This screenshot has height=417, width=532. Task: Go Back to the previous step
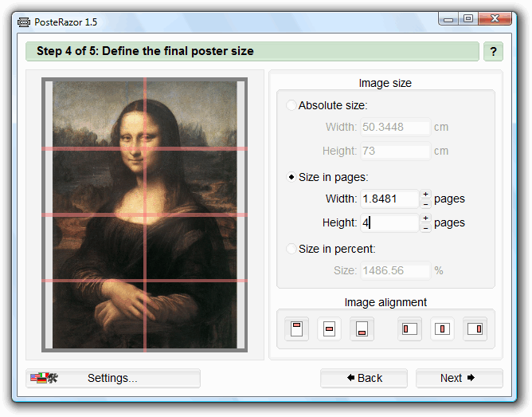point(364,378)
